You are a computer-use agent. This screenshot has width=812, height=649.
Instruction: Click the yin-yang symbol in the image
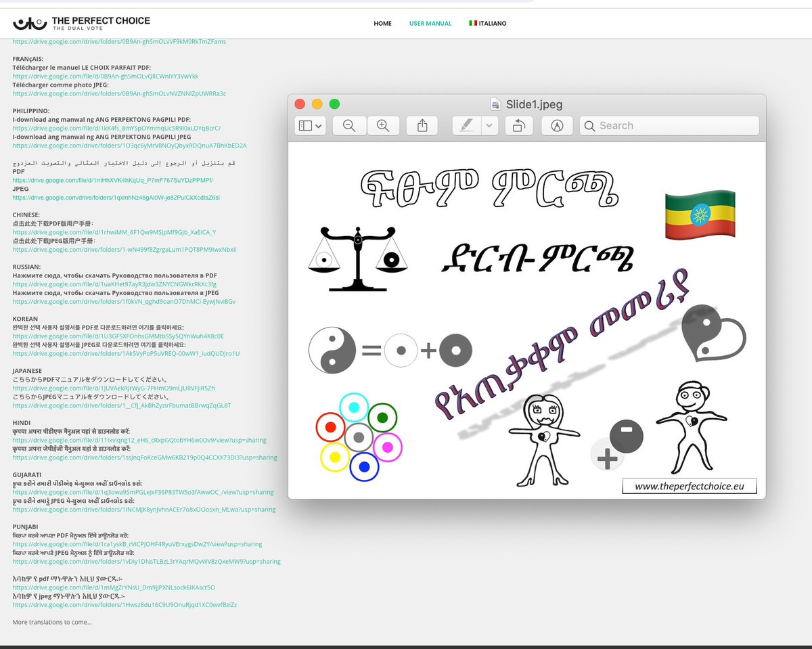pos(332,351)
